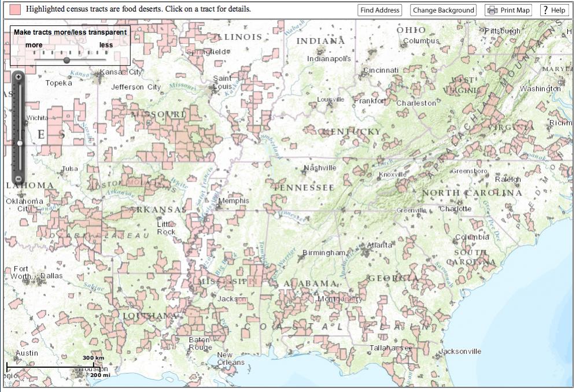Click New Orleans on the map

[x=230, y=358]
